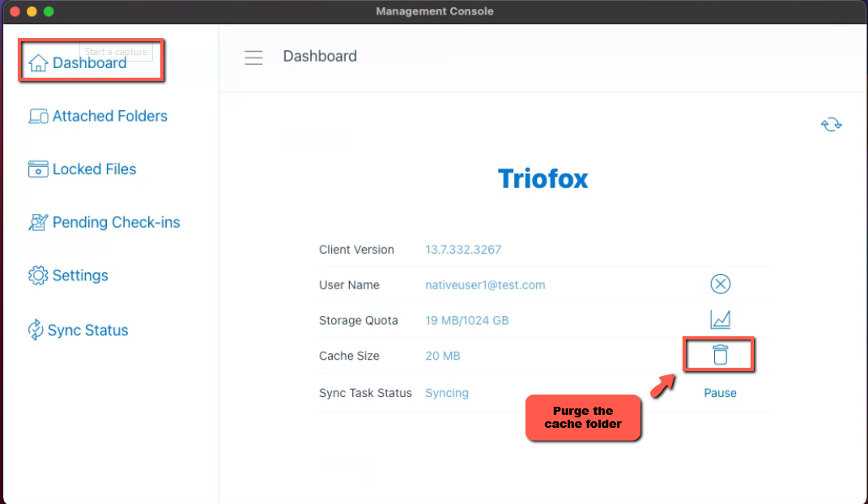Open Locked Files section
This screenshot has width=868, height=504.
(x=94, y=169)
